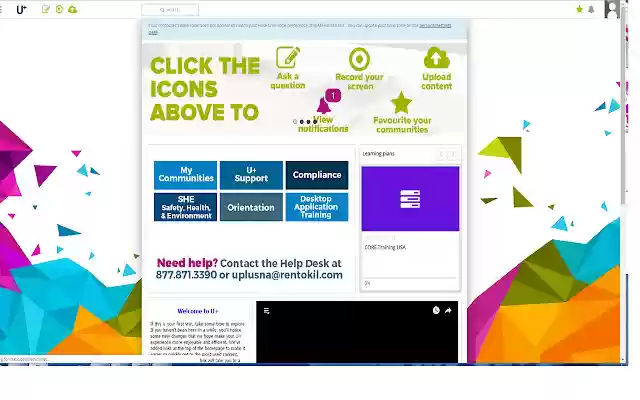Open the Compliance tile
Screen dimensions: 640x400
pyautogui.click(x=317, y=175)
